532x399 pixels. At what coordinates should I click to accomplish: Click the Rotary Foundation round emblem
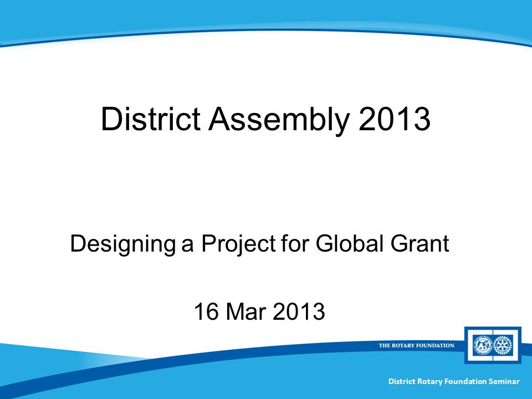(483, 345)
